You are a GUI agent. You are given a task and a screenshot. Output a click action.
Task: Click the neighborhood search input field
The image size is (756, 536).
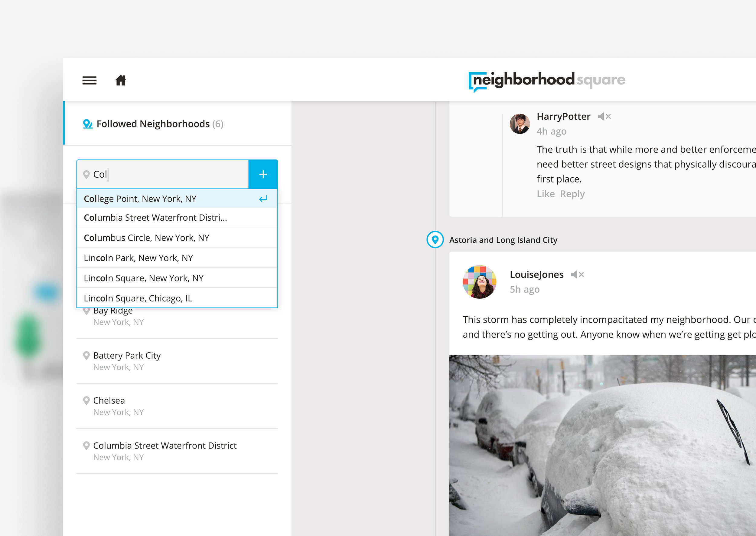[163, 174]
